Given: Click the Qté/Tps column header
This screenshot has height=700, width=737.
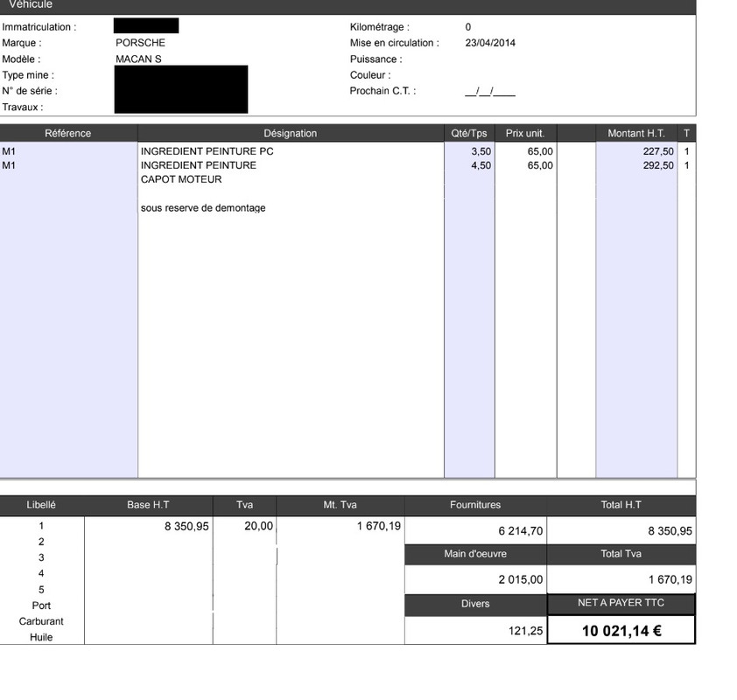Looking at the screenshot, I should (469, 133).
